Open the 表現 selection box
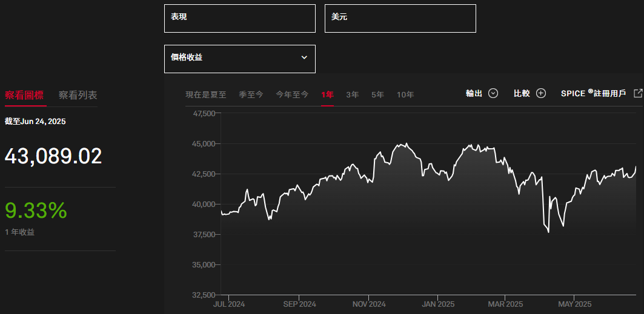 click(240, 18)
